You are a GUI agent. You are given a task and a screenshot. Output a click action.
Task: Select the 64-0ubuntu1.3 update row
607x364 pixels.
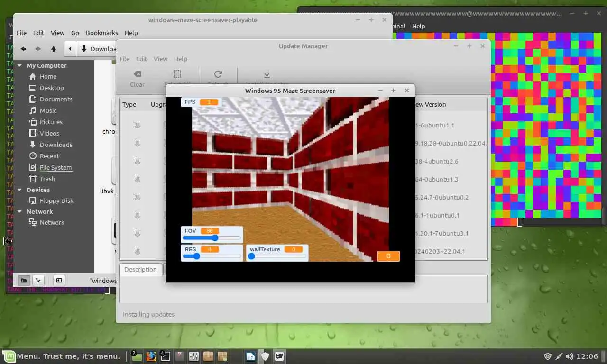303,179
